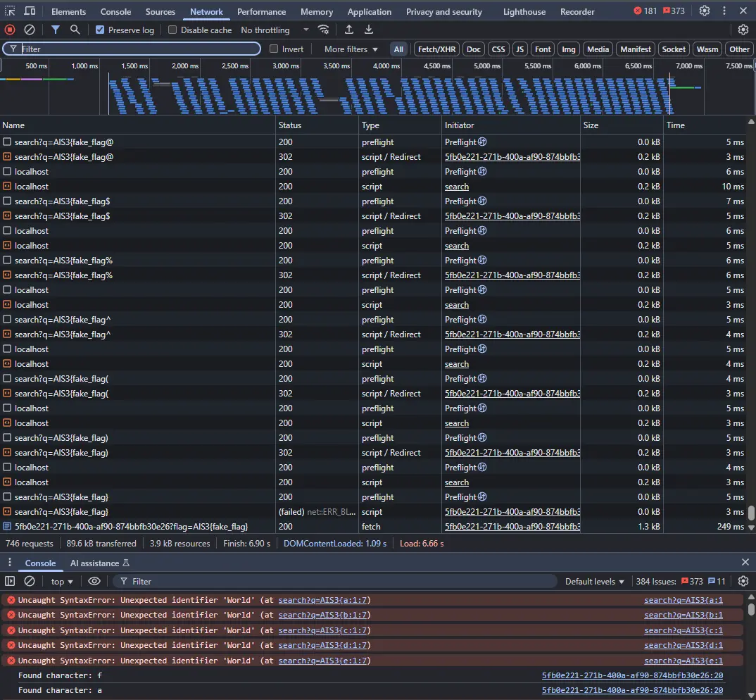
Task: Click the export HAR download icon
Action: point(369,30)
